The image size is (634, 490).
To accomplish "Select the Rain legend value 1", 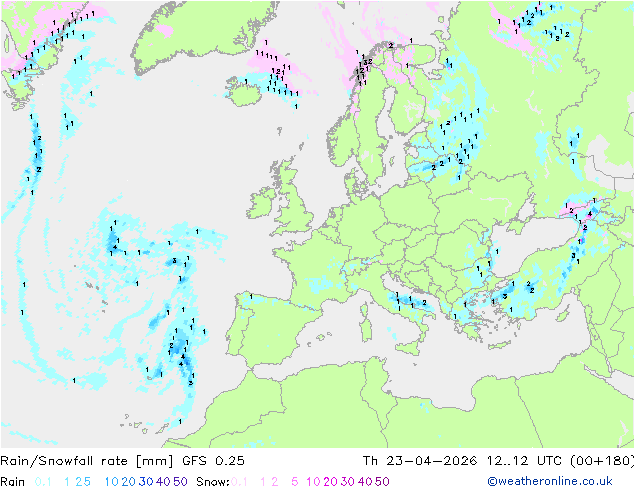I will coord(67,482).
